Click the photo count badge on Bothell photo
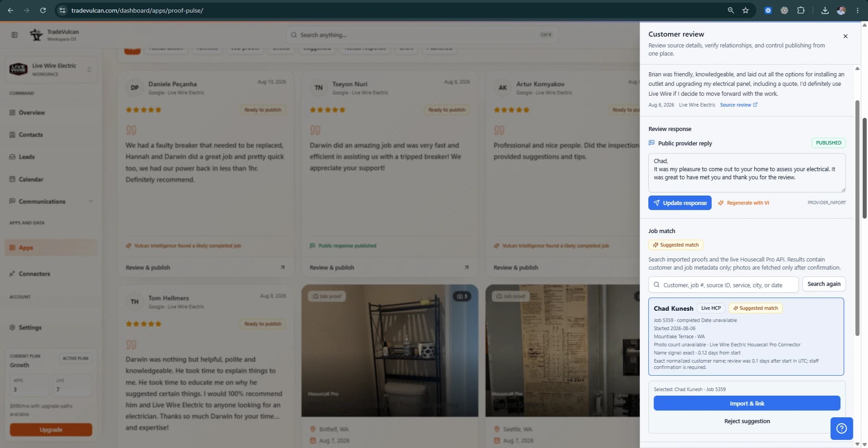This screenshot has width=868, height=448. [462, 296]
